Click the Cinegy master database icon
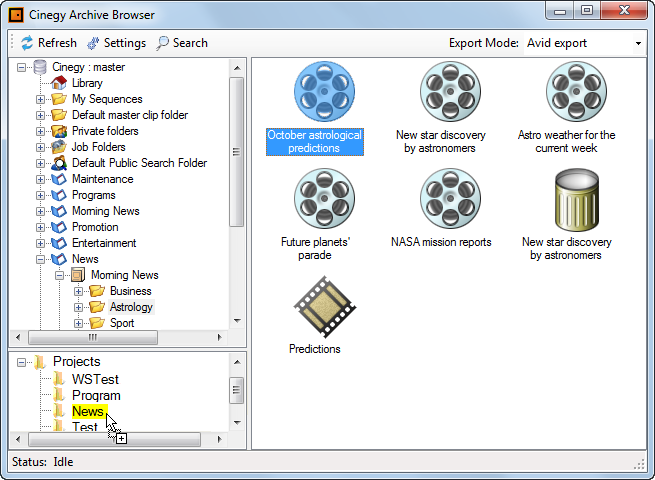Viewport: 655px width, 480px height. tap(40, 67)
